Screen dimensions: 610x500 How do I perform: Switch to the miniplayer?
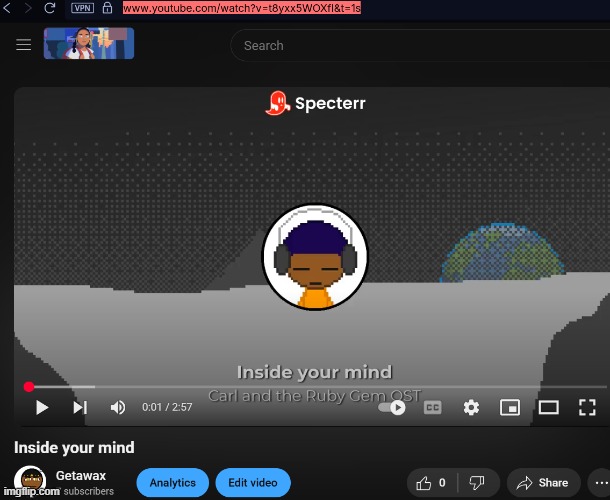click(x=510, y=407)
